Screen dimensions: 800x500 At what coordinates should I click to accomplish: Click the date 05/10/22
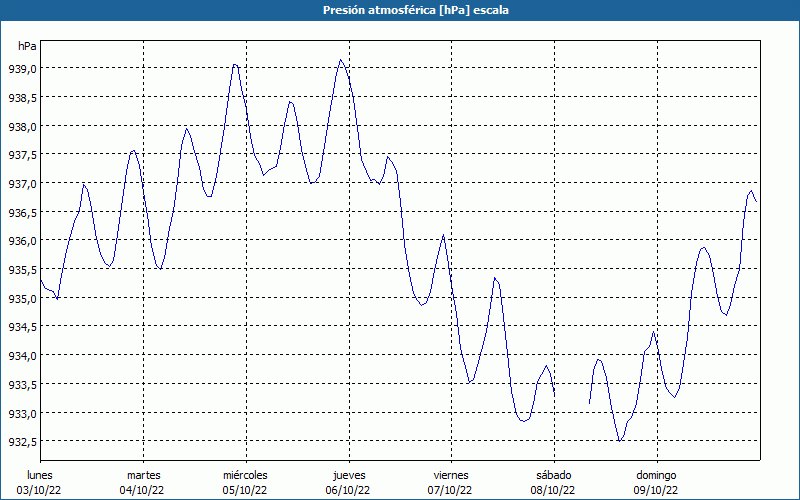click(x=244, y=490)
